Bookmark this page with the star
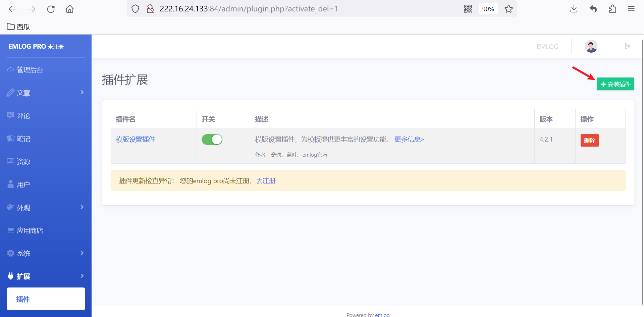The width and height of the screenshot is (644, 317). pyautogui.click(x=509, y=9)
